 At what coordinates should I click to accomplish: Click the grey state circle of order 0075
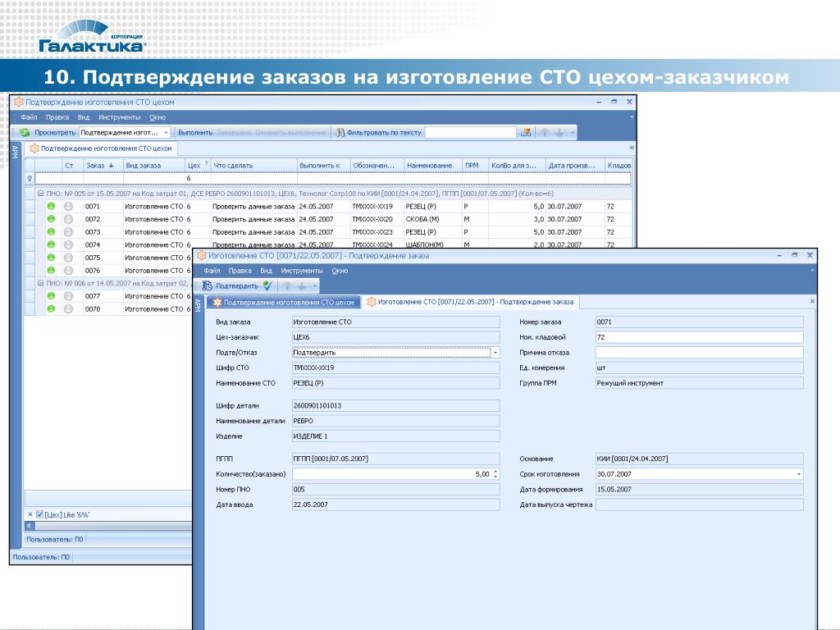click(68, 258)
